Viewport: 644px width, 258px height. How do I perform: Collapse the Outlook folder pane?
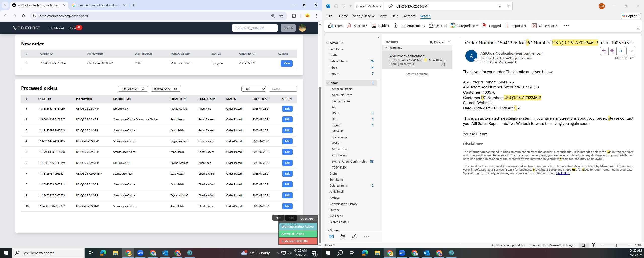tap(378, 38)
